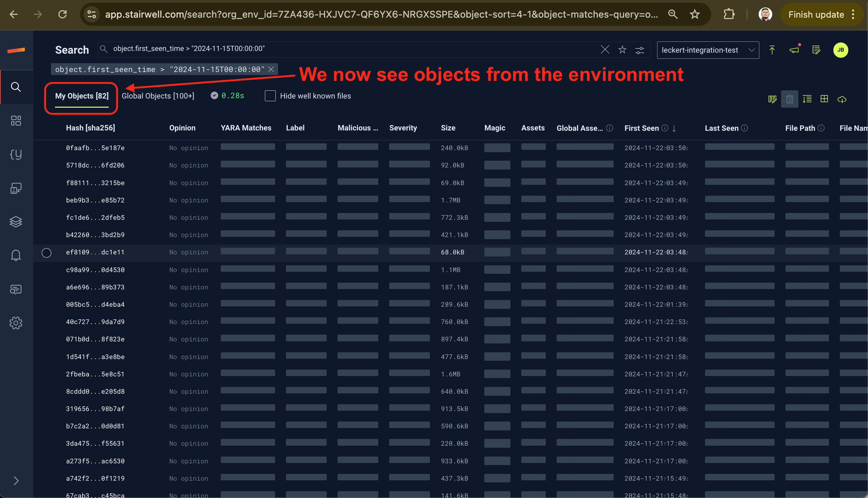Open hash 0faafb...5e187e
This screenshot has height=498, width=868.
click(95, 148)
